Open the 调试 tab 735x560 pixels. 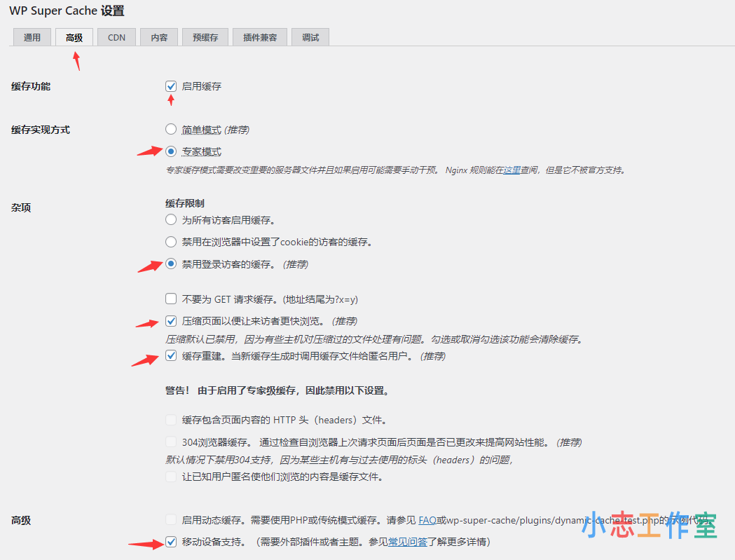310,36
